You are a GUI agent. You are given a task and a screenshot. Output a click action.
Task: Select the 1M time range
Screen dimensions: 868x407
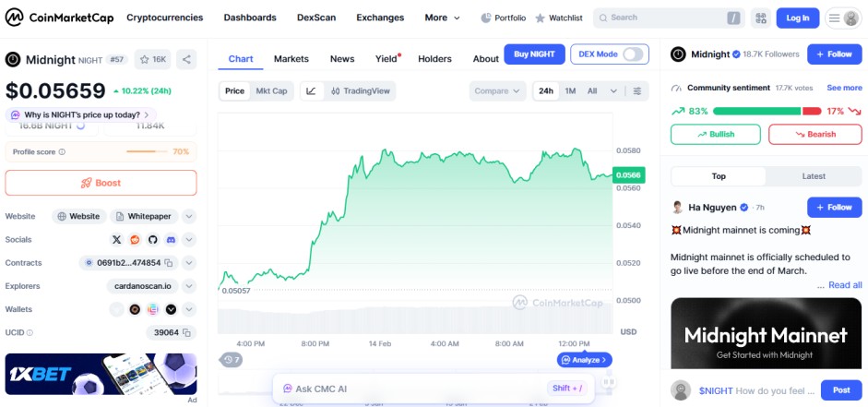point(570,90)
